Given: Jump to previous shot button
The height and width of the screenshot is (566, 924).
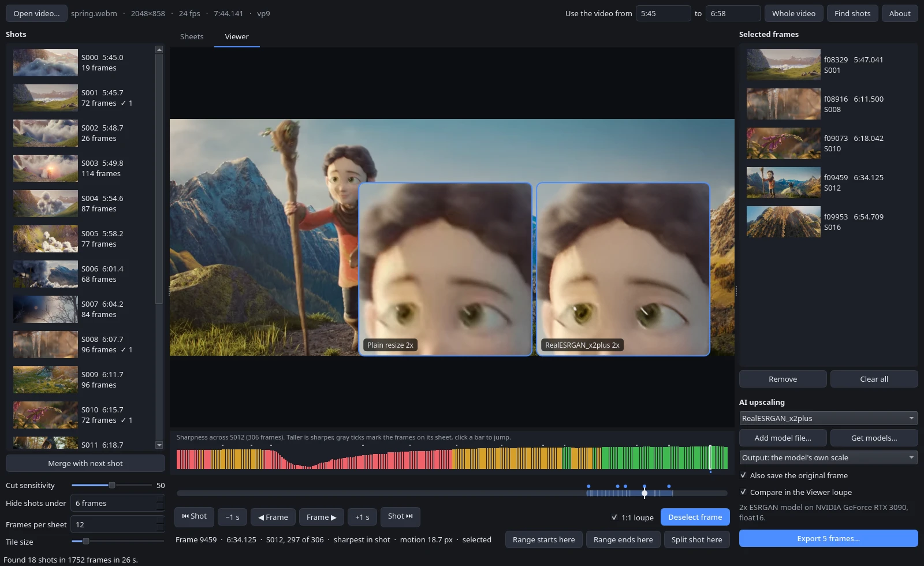Looking at the screenshot, I should [194, 517].
